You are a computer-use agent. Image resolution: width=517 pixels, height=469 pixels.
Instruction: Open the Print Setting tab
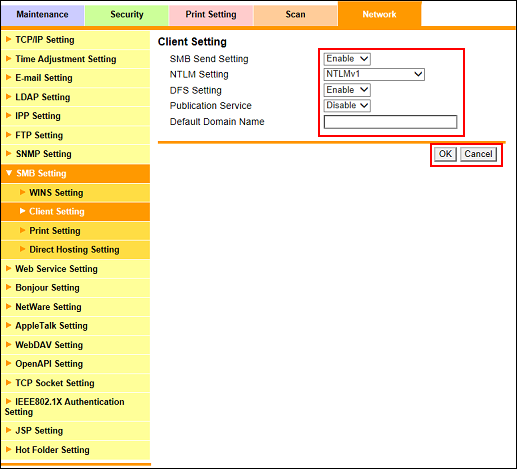click(211, 14)
